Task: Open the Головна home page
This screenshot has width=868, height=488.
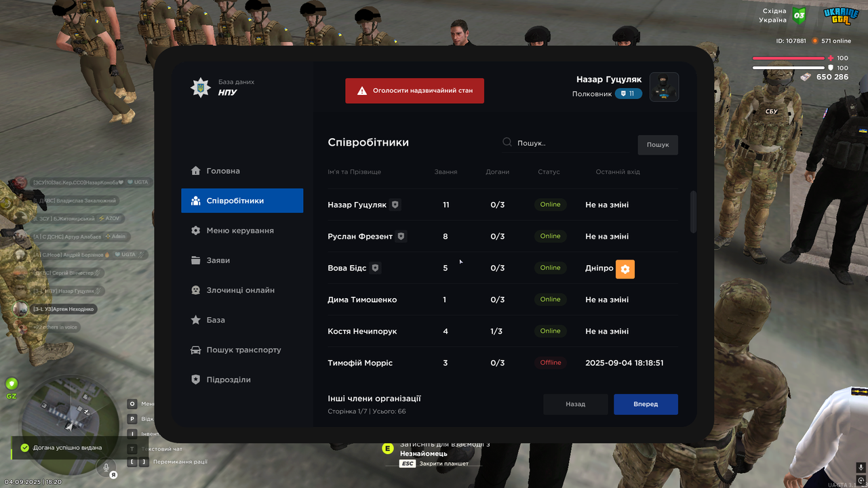Action: pos(242,171)
